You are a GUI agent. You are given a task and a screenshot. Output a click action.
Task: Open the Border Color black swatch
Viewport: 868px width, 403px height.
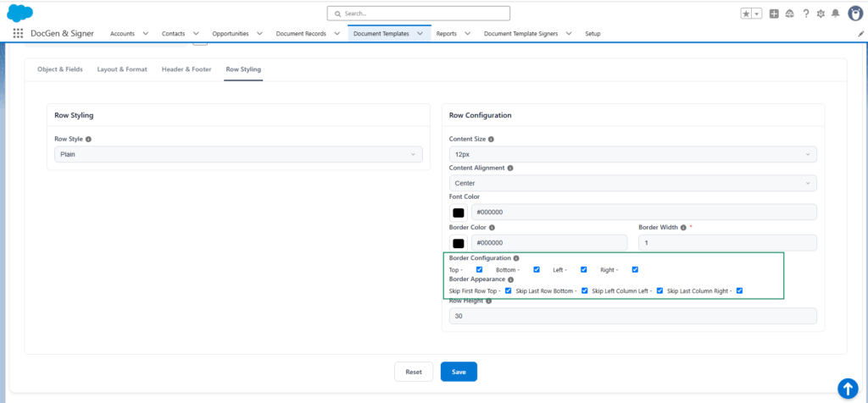pyautogui.click(x=459, y=243)
